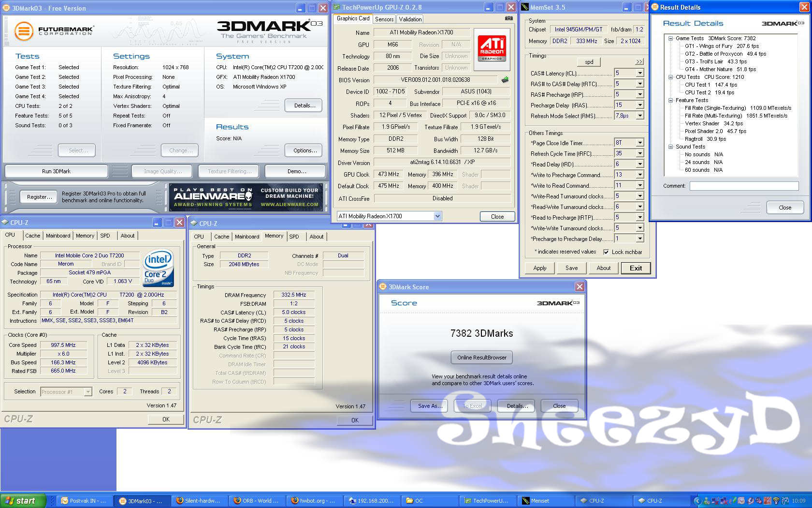
Task: Click the spd button in MemSet
Action: click(x=589, y=62)
